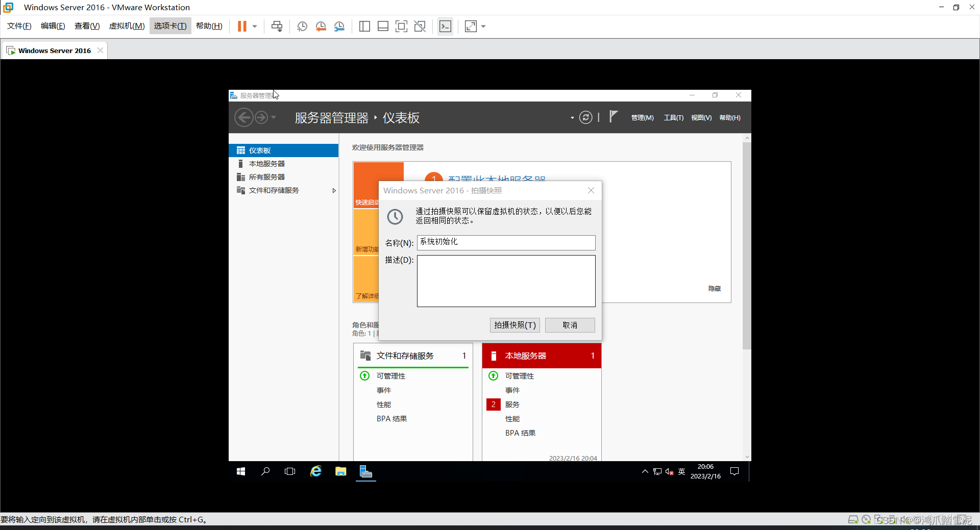Screen dimensions: 980x530
Task: Toggle the thumbnail bar view icon
Action: coord(383,26)
